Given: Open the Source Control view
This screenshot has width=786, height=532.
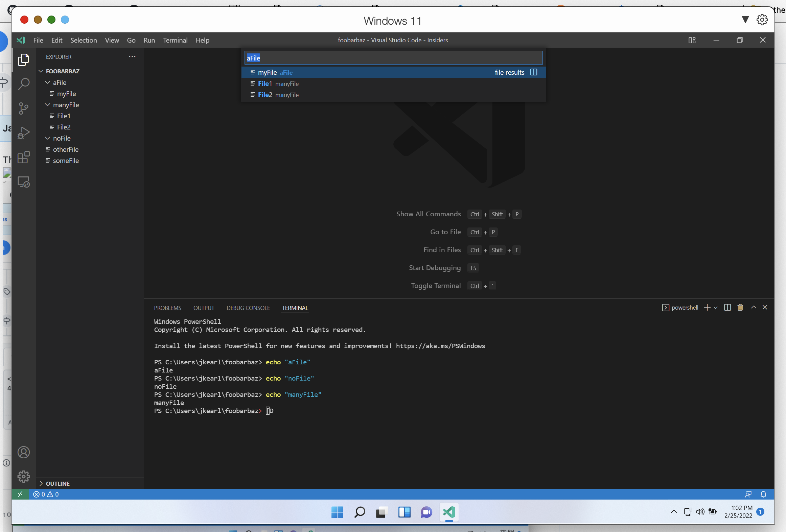Looking at the screenshot, I should [24, 108].
